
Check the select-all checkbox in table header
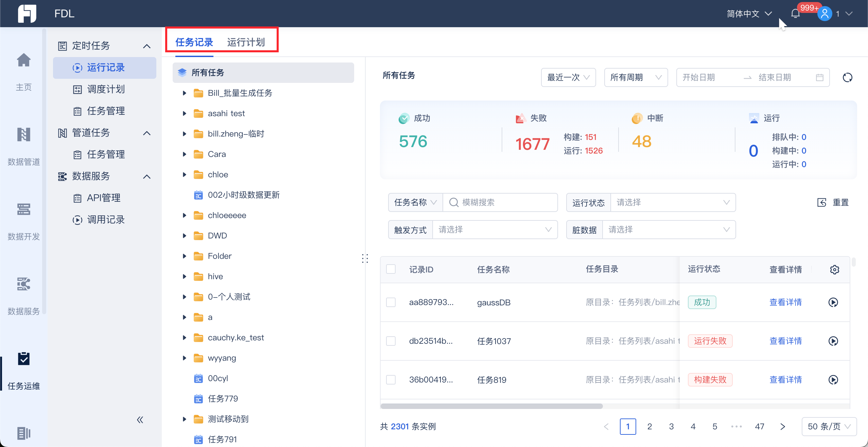pos(391,269)
